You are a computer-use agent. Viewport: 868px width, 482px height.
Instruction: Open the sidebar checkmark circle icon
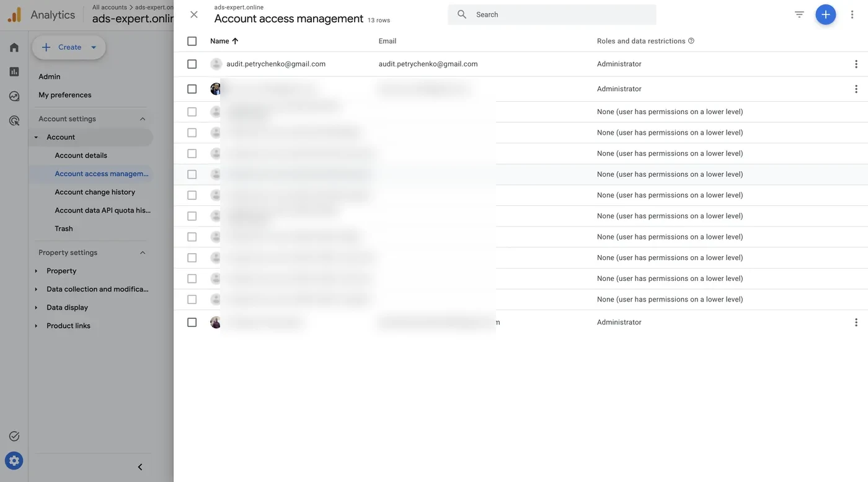point(14,436)
